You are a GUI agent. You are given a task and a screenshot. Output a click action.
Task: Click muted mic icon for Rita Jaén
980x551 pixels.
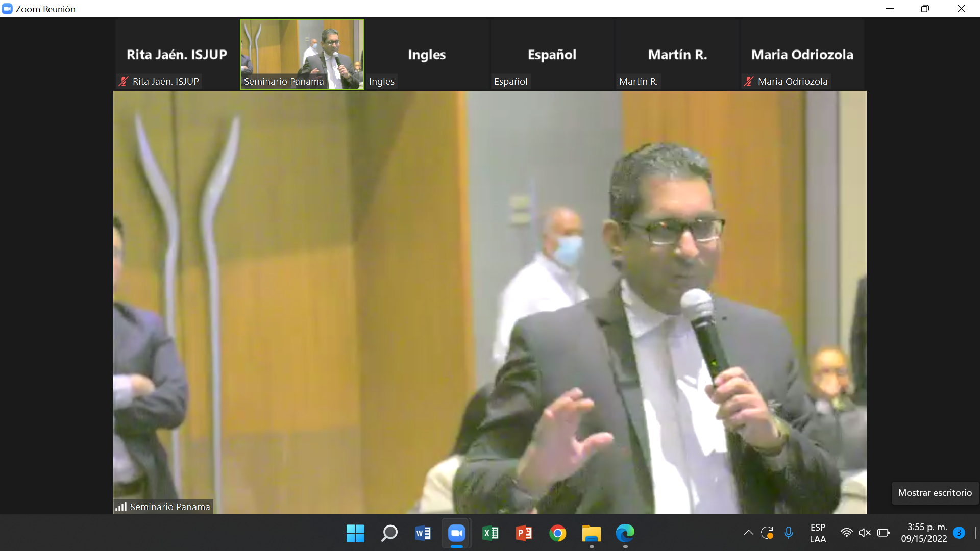(x=123, y=81)
